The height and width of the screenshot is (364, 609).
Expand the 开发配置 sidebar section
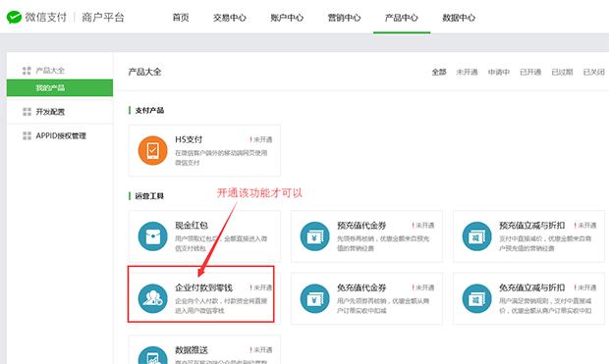click(59, 112)
